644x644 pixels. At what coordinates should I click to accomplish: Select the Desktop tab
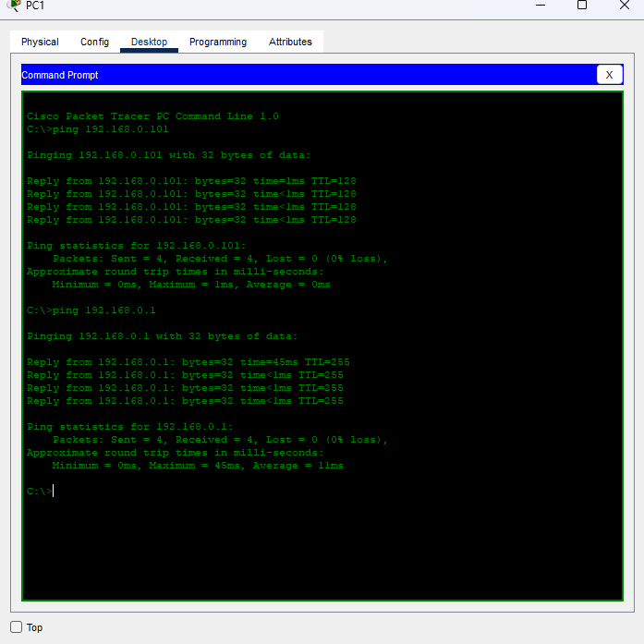pos(149,42)
